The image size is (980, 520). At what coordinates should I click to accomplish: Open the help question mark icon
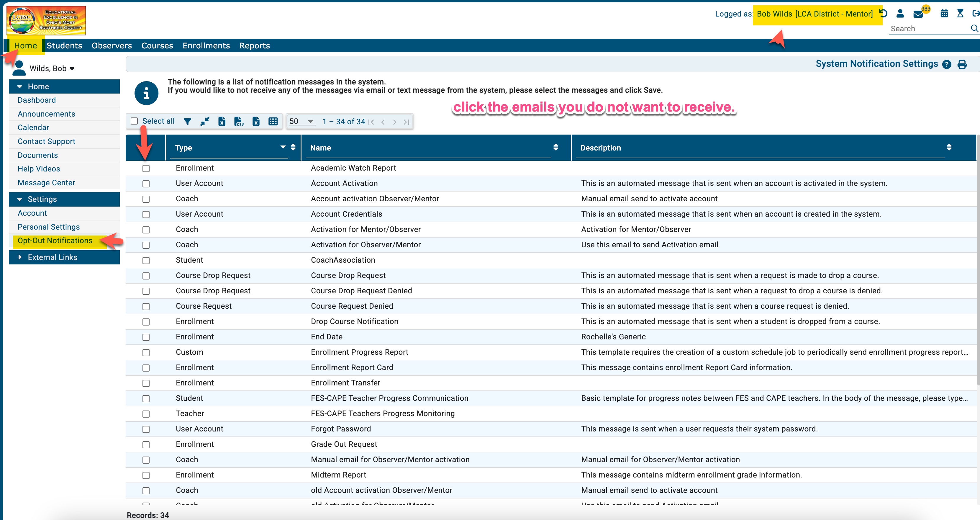coord(947,64)
